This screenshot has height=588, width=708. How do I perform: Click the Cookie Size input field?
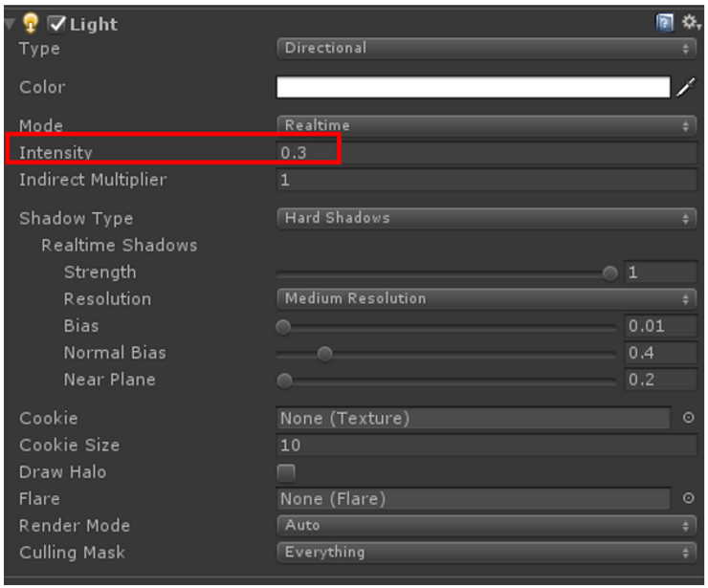(x=486, y=445)
